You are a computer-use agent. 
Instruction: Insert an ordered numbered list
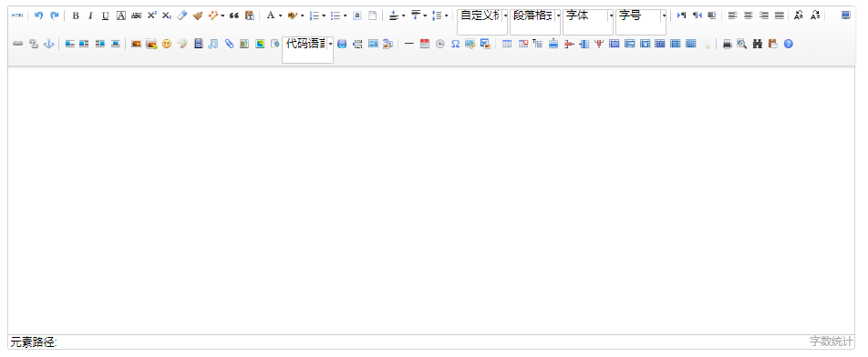tap(314, 15)
